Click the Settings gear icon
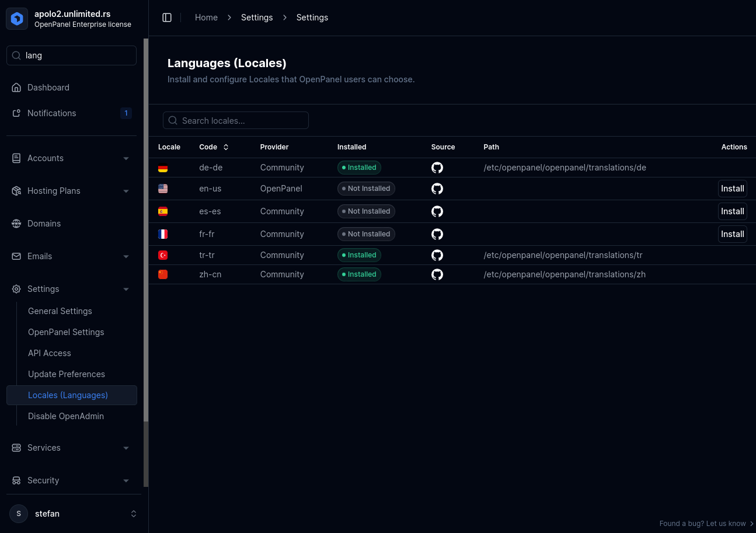This screenshot has height=533, width=756. tap(16, 289)
